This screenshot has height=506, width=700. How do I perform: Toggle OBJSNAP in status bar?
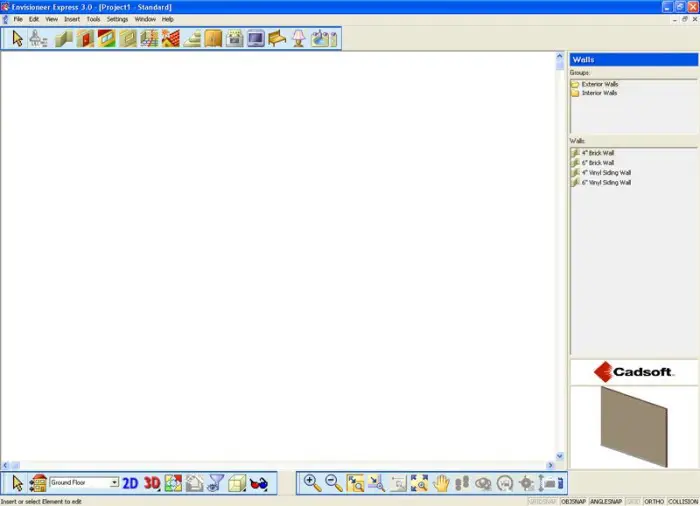(574, 501)
